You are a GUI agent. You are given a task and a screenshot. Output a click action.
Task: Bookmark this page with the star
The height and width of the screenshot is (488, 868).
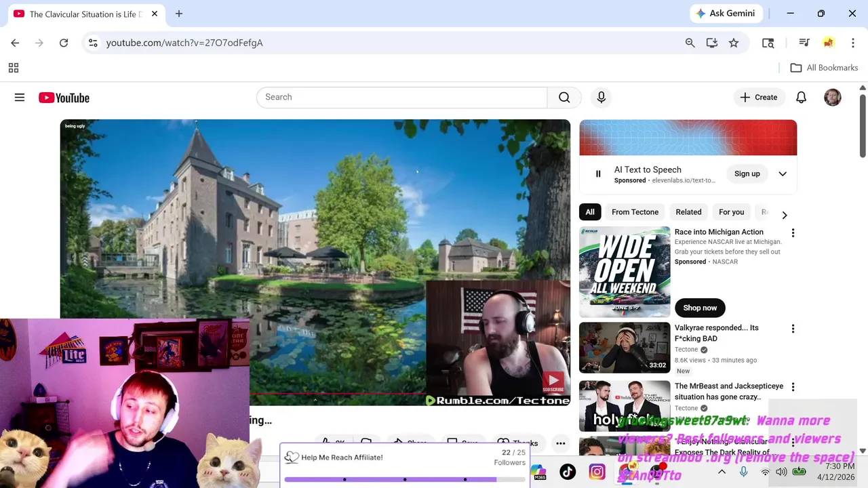tap(734, 43)
